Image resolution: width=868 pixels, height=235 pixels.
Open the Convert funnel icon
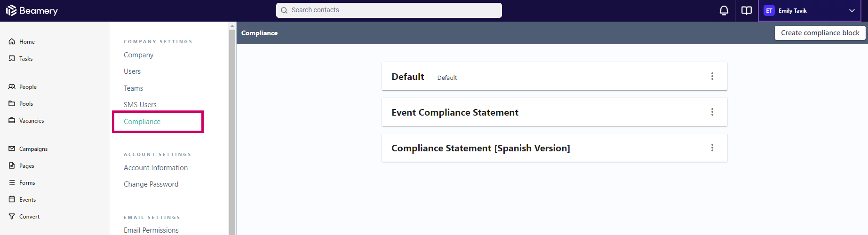pos(12,216)
